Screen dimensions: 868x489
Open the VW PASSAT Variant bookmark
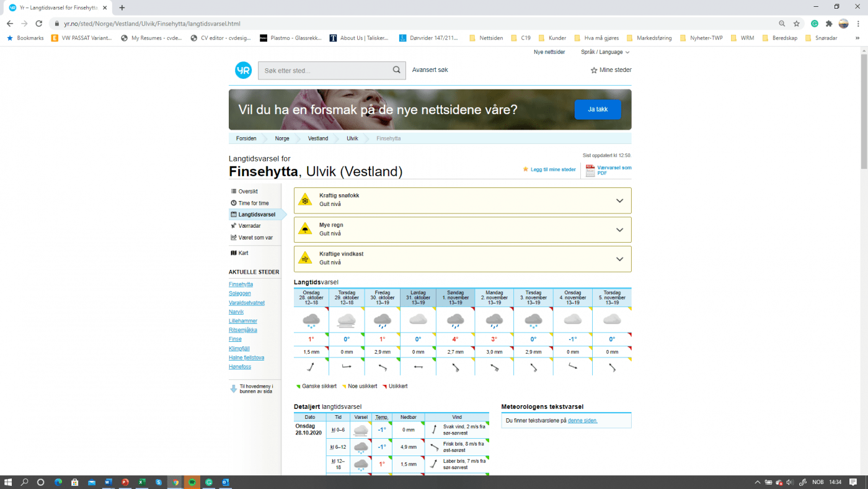click(x=82, y=38)
